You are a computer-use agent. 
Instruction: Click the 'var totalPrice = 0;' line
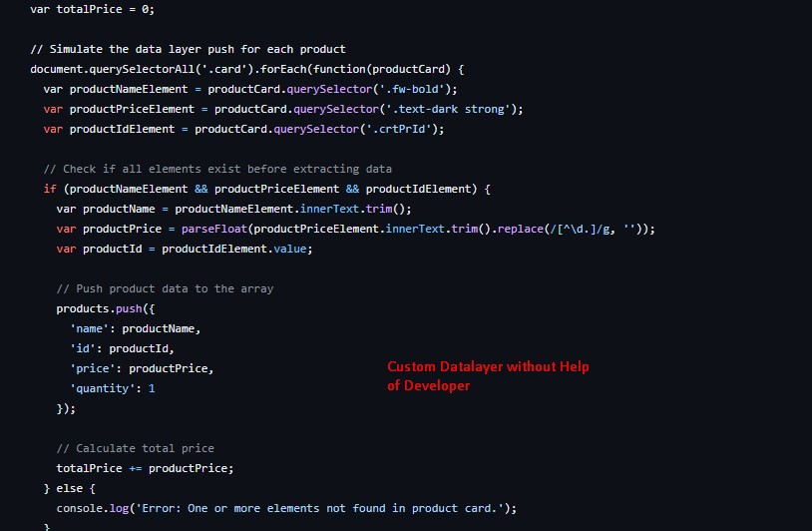[92, 9]
